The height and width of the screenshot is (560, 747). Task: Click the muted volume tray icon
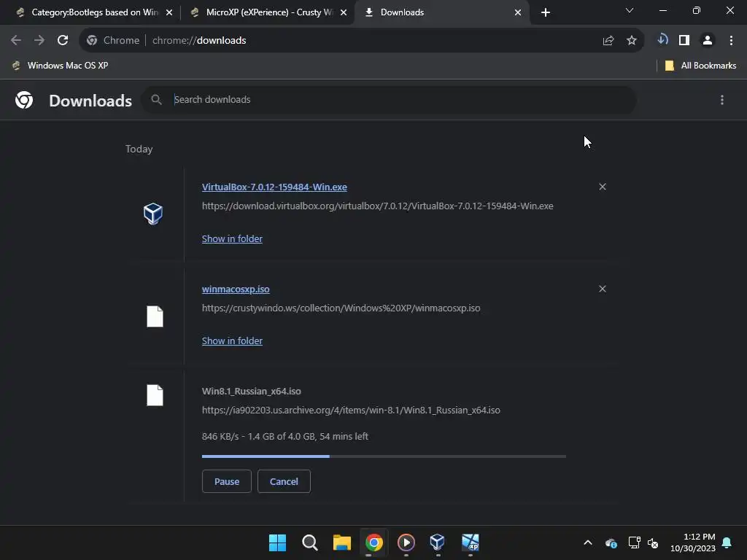(x=653, y=542)
